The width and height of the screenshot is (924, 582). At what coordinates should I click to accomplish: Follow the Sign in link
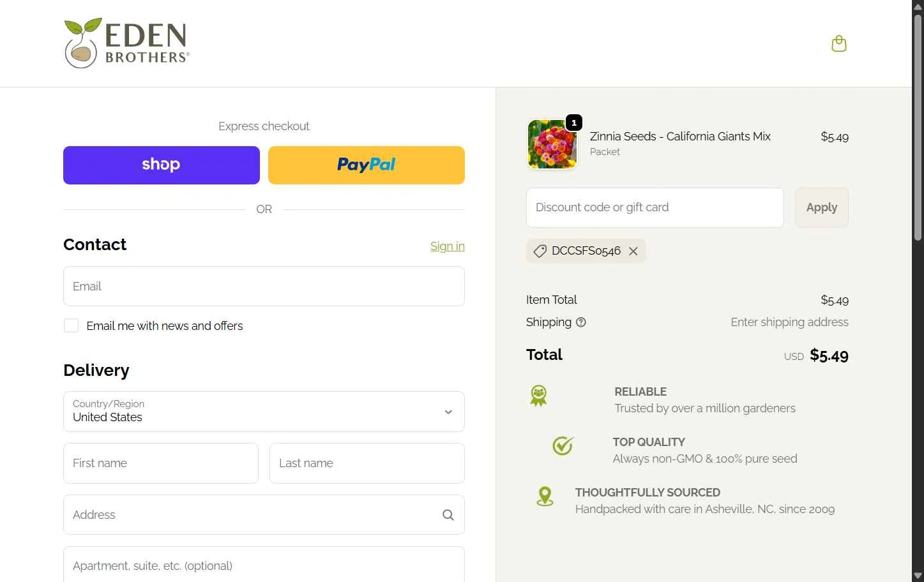click(447, 246)
